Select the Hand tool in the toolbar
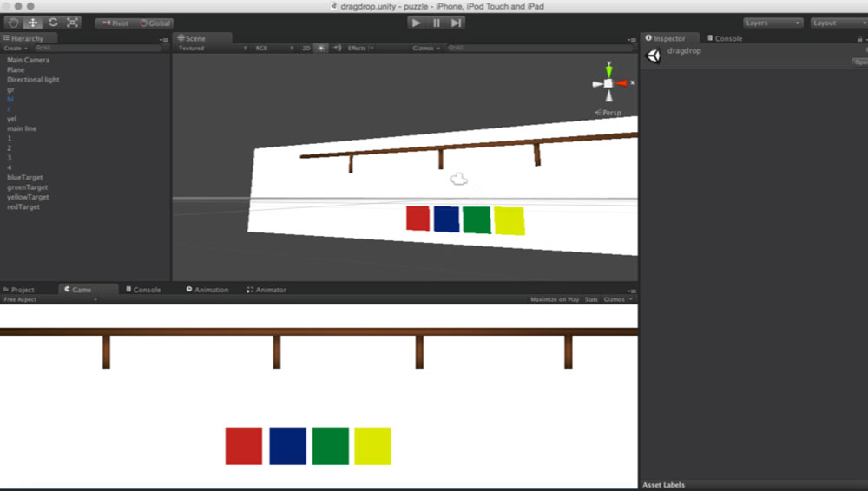This screenshot has width=868, height=491. pos(13,23)
